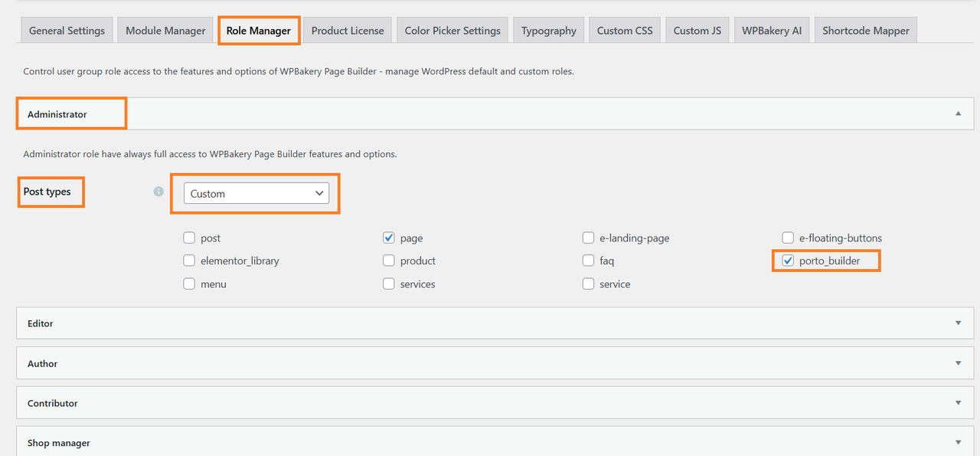Go to the Shortcode Mapper tab
The width and height of the screenshot is (980, 456).
(x=866, y=31)
